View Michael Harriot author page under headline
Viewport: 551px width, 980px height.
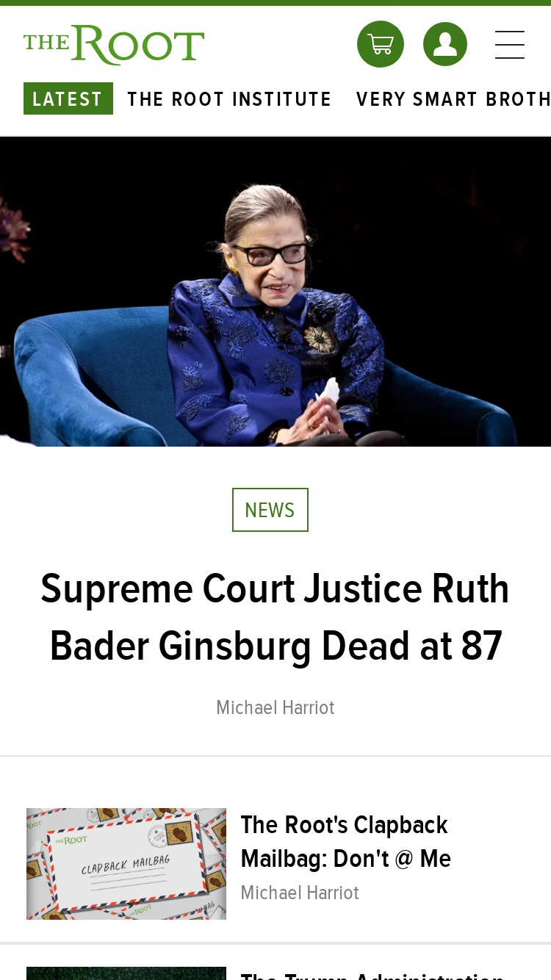275,707
